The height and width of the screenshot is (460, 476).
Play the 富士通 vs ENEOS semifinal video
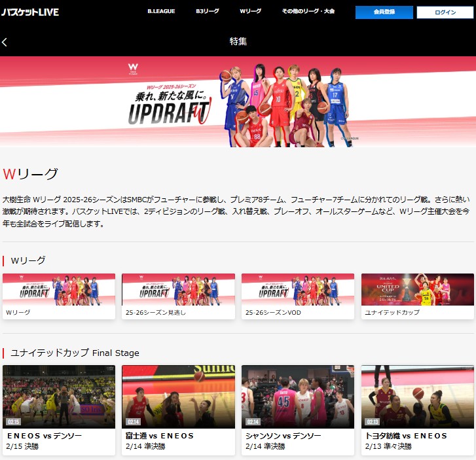178,397
